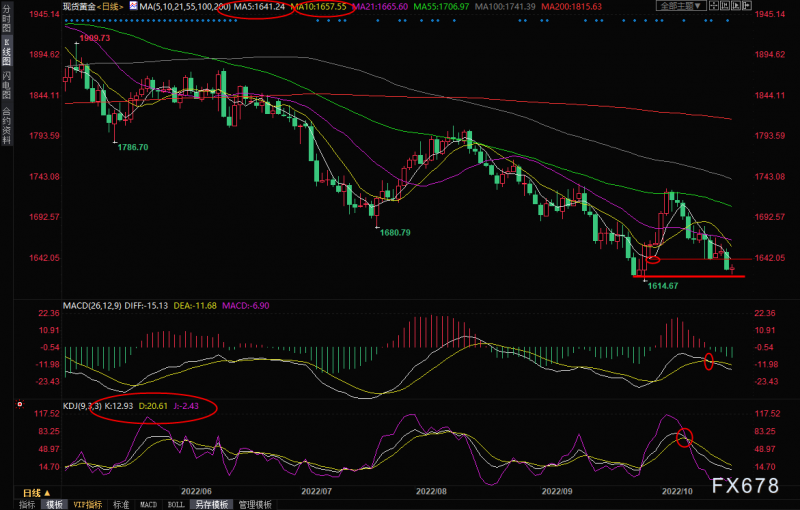
Task: Click the MA200:1815.63 value
Action: click(571, 7)
